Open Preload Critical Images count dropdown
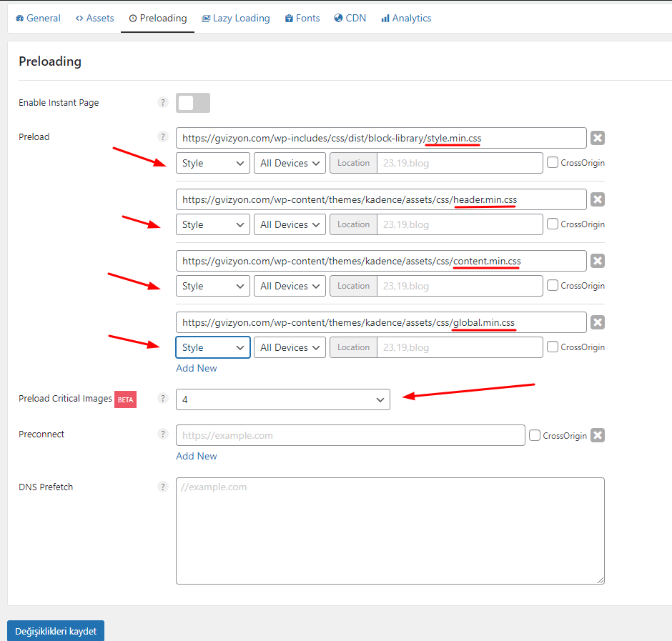672x641 pixels. (x=283, y=399)
